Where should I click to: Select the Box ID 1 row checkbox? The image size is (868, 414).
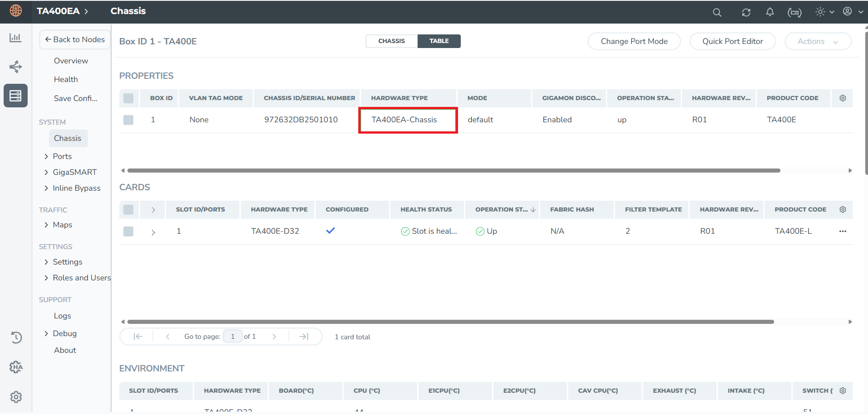(x=128, y=120)
